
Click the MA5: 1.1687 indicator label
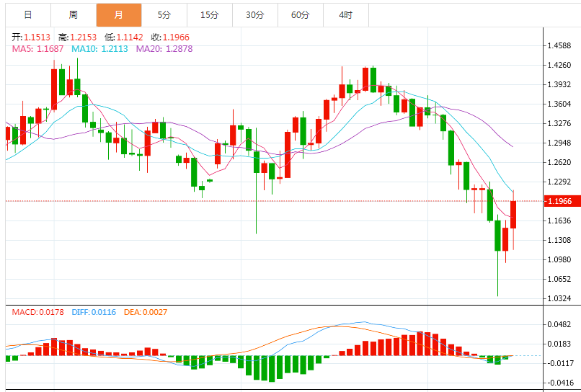click(37, 49)
